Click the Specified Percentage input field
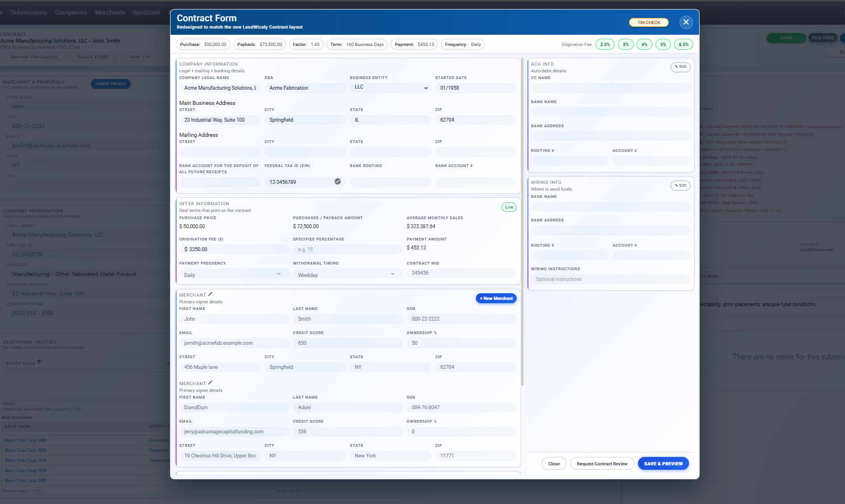 point(347,249)
